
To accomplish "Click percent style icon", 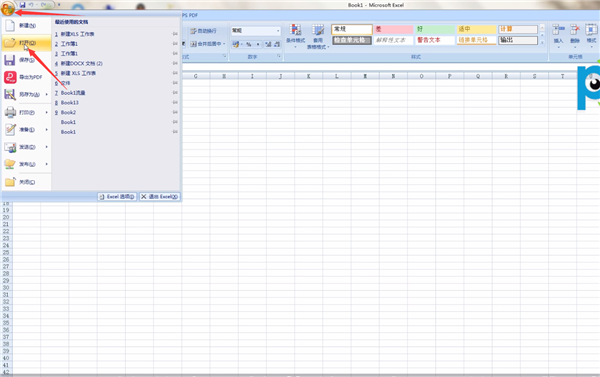I will click(249, 44).
